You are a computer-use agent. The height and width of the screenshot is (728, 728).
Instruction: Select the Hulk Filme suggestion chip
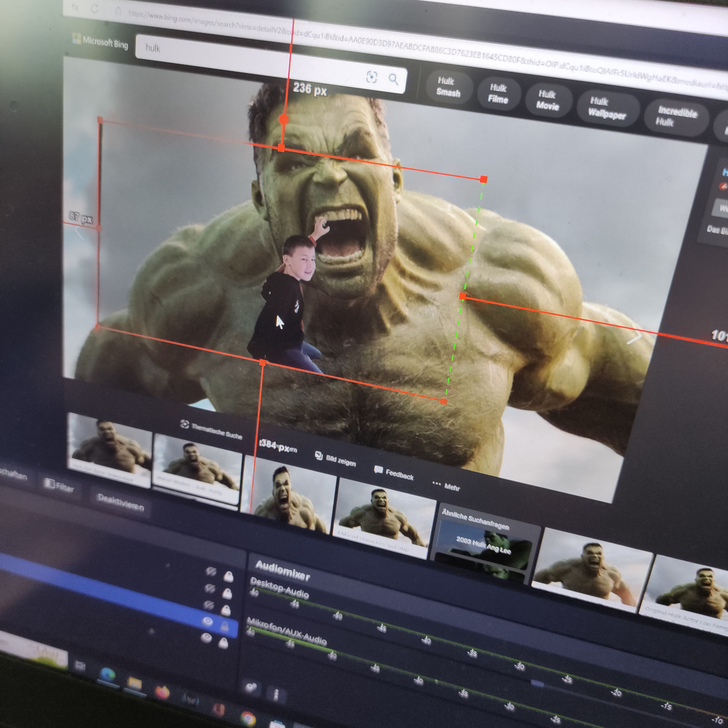[x=498, y=94]
